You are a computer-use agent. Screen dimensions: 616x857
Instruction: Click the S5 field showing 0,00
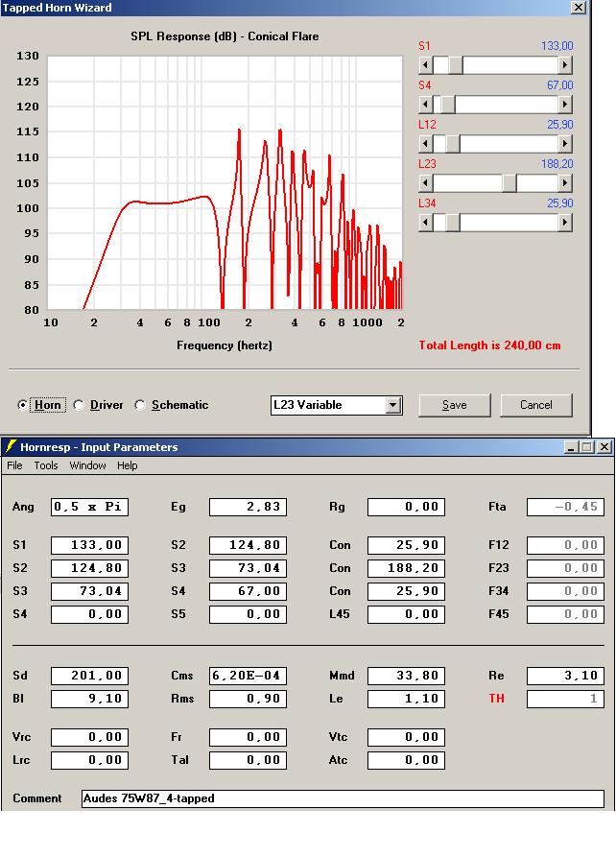tap(248, 614)
